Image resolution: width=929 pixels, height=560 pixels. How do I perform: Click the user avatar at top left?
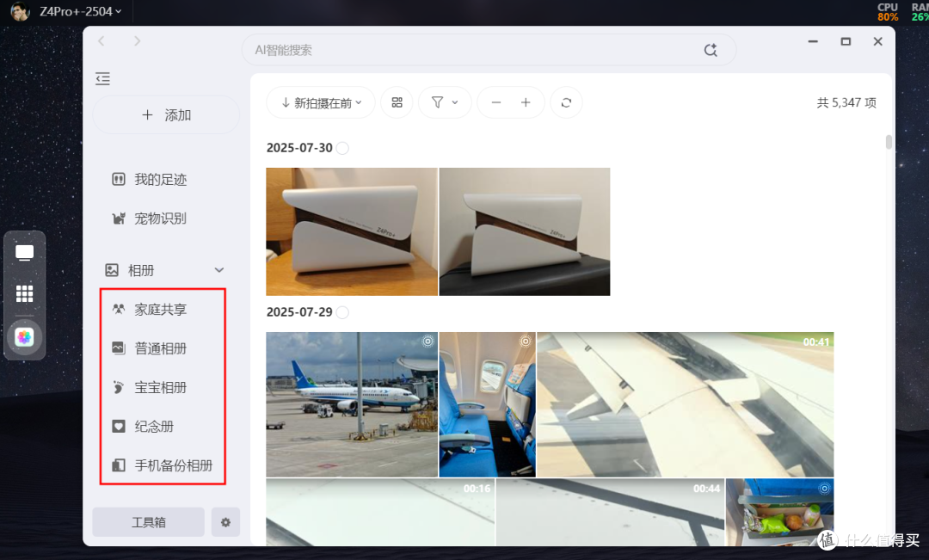20,11
